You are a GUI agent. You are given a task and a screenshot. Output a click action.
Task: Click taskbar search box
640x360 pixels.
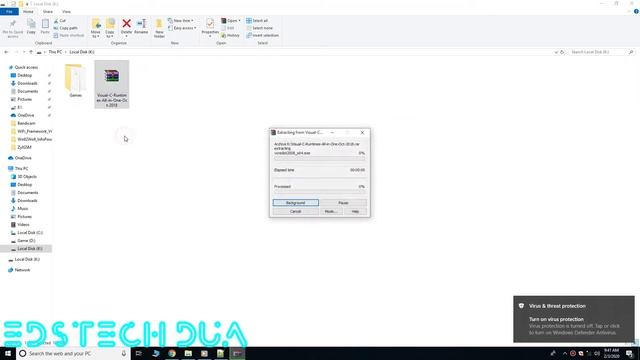click(73, 353)
